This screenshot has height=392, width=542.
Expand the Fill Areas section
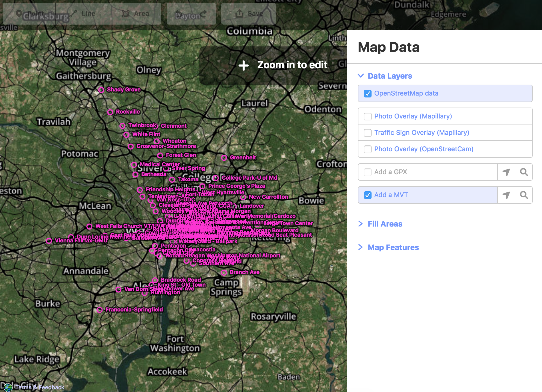click(380, 224)
